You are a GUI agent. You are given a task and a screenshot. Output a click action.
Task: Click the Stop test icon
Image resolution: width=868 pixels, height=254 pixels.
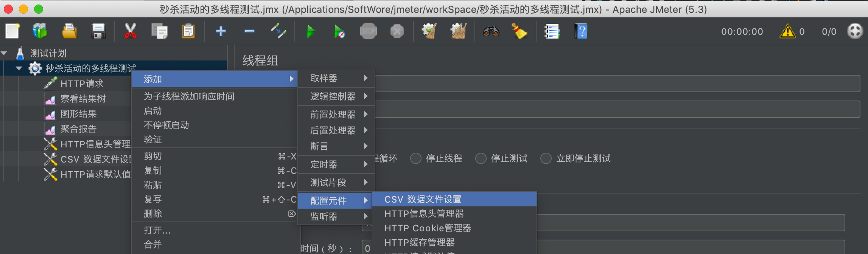point(368,31)
